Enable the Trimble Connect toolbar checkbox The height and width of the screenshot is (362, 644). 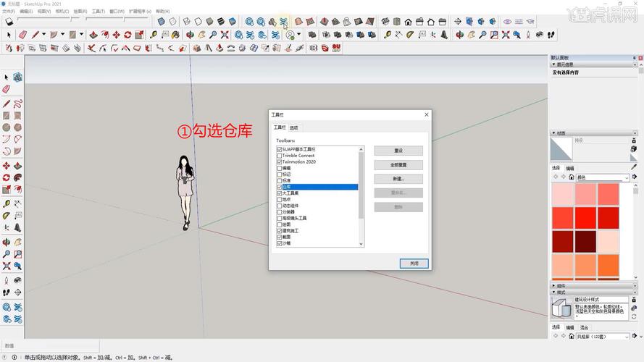280,156
